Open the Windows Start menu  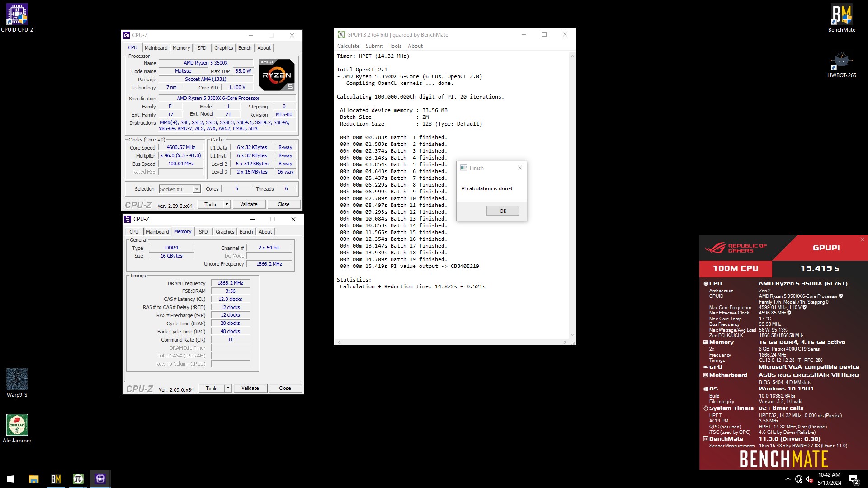pos(11,479)
